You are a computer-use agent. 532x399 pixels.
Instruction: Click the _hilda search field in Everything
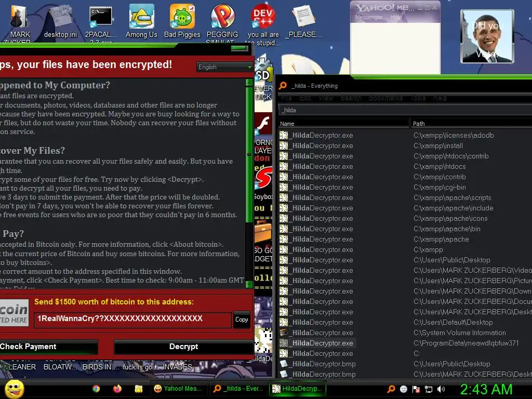coord(405,110)
